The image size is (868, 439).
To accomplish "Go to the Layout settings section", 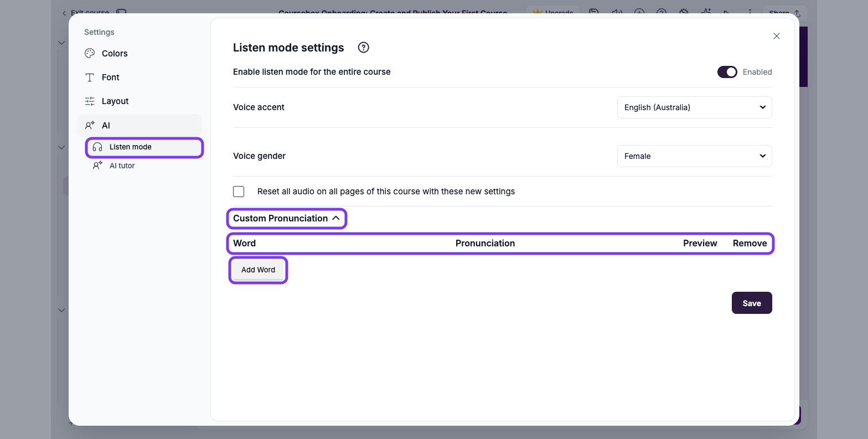I will pyautogui.click(x=139, y=101).
